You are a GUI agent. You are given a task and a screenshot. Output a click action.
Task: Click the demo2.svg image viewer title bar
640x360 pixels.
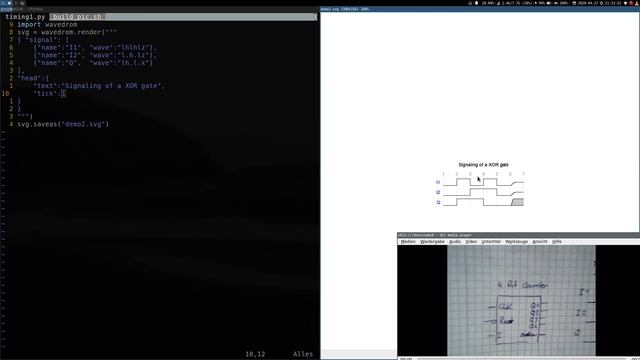coord(480,9)
